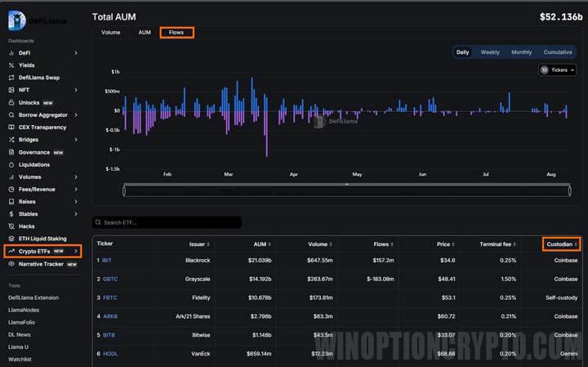
Task: Open the GBTC ticker link
Action: tap(110, 279)
